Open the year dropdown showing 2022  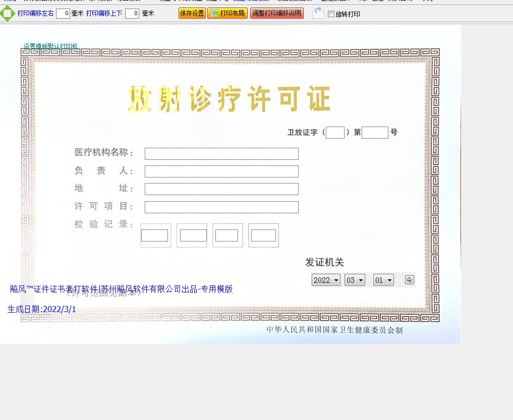326,280
